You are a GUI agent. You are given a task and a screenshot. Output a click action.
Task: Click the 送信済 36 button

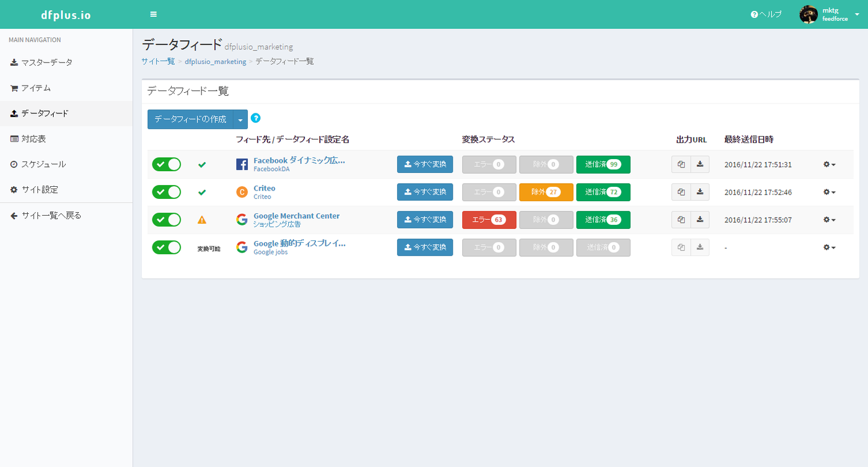coord(603,220)
